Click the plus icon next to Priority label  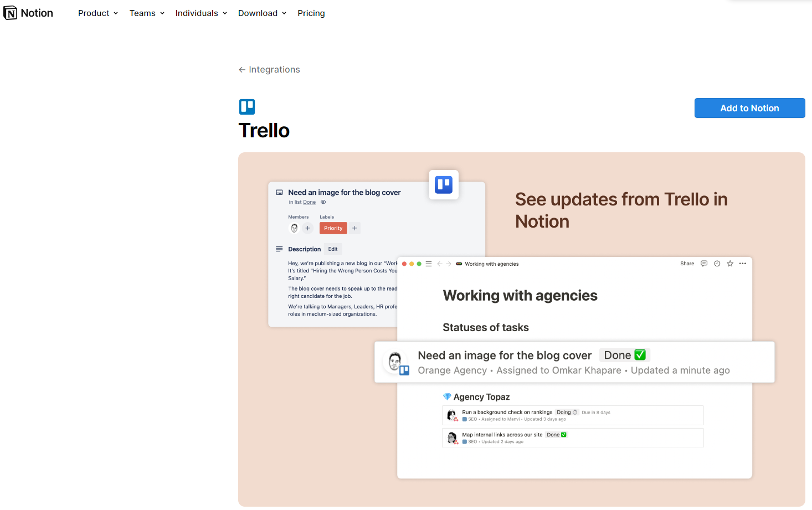pos(354,228)
